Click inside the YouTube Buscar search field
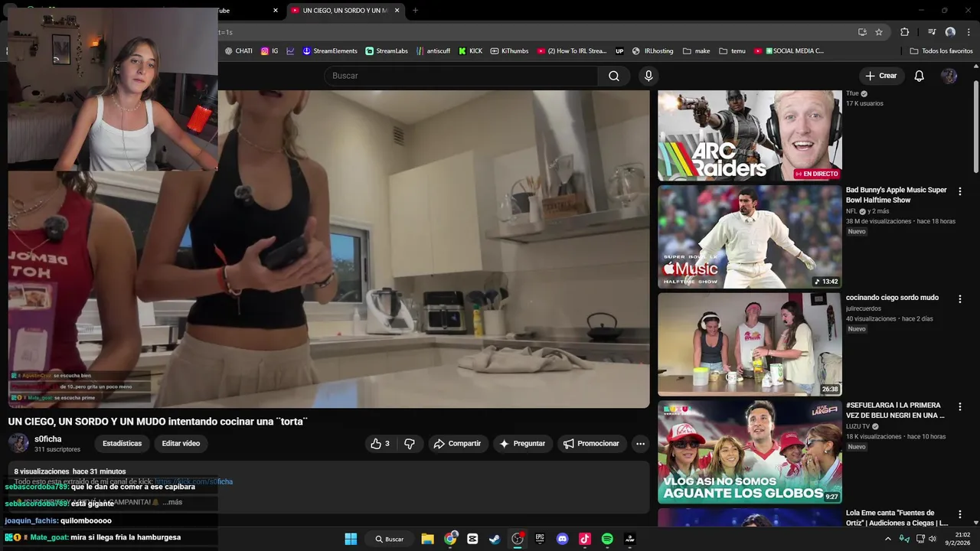The image size is (980, 551). coord(461,76)
